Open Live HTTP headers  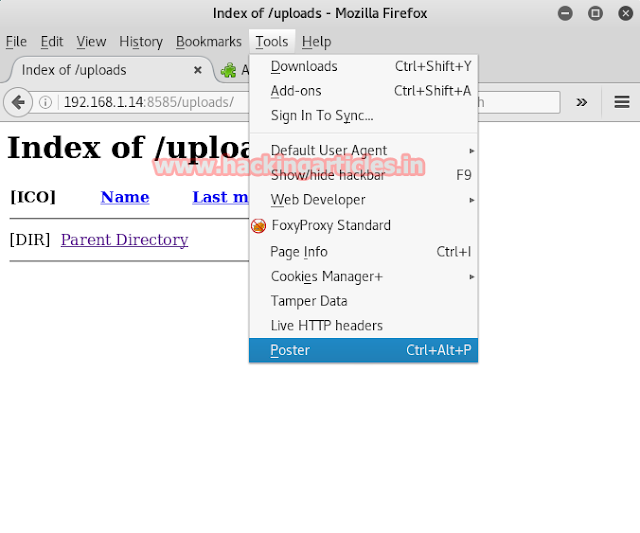363,326
